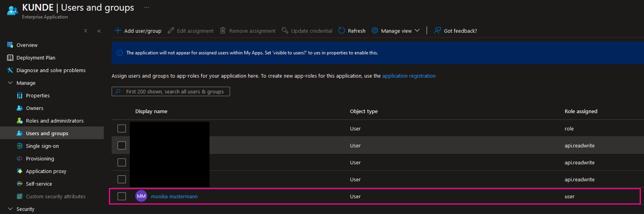Viewport: 644px width, 214px height.
Task: Click the ellipsis next to page title
Action: [x=147, y=8]
